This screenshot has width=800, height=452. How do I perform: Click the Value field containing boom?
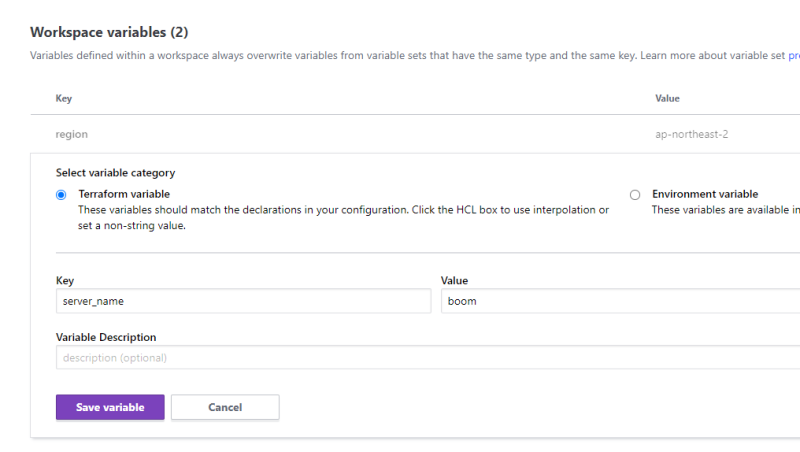[620, 301]
